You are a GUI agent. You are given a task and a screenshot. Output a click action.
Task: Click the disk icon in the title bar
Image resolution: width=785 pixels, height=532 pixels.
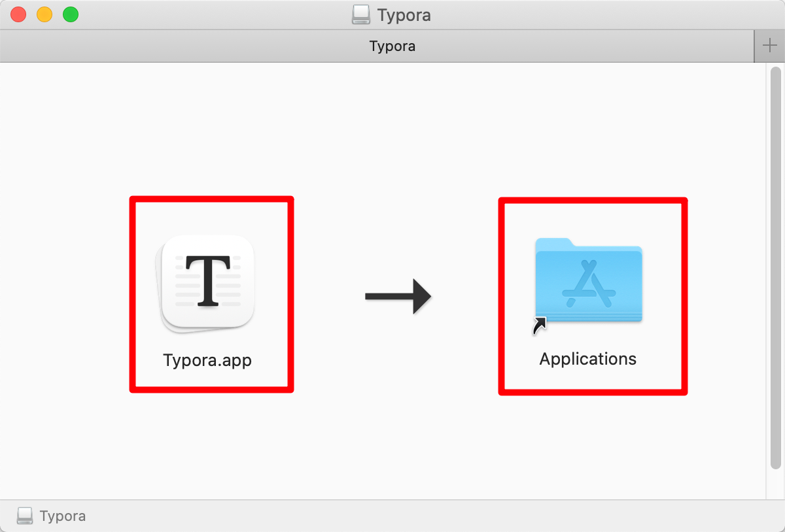click(x=360, y=14)
